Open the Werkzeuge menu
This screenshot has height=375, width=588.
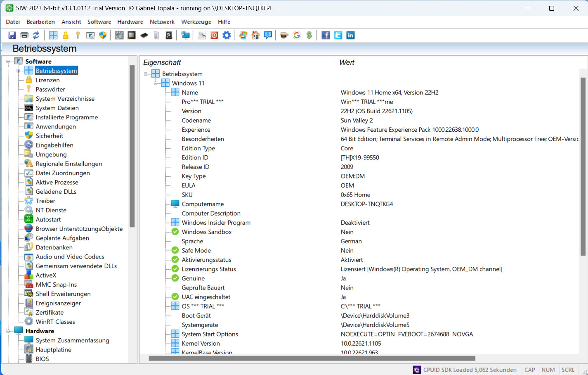point(196,21)
